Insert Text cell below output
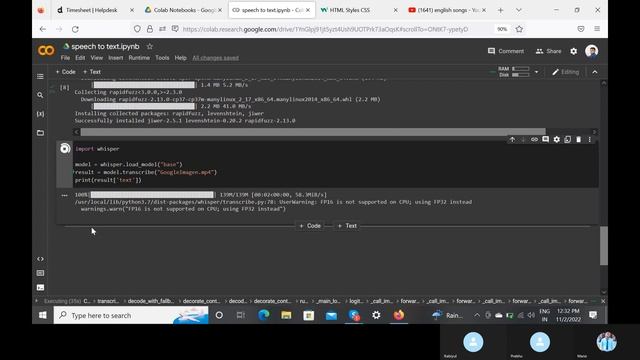The height and width of the screenshot is (360, 640). (347, 226)
